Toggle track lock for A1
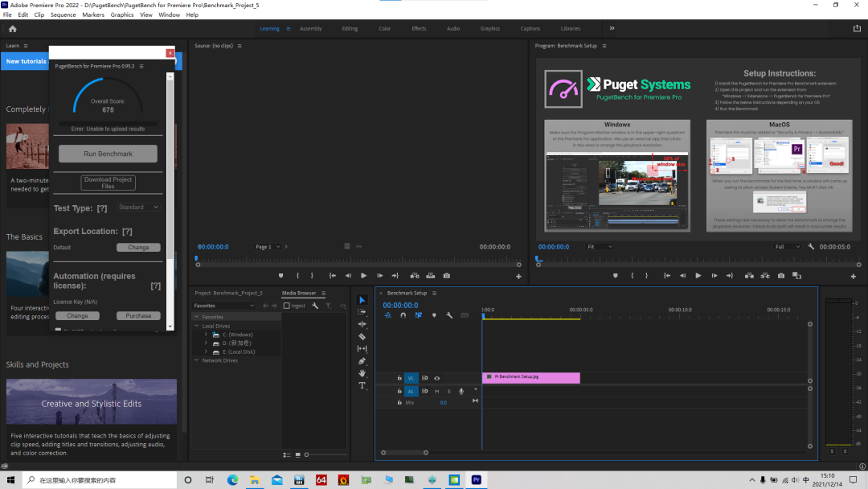The width and height of the screenshot is (868, 489). coord(399,392)
